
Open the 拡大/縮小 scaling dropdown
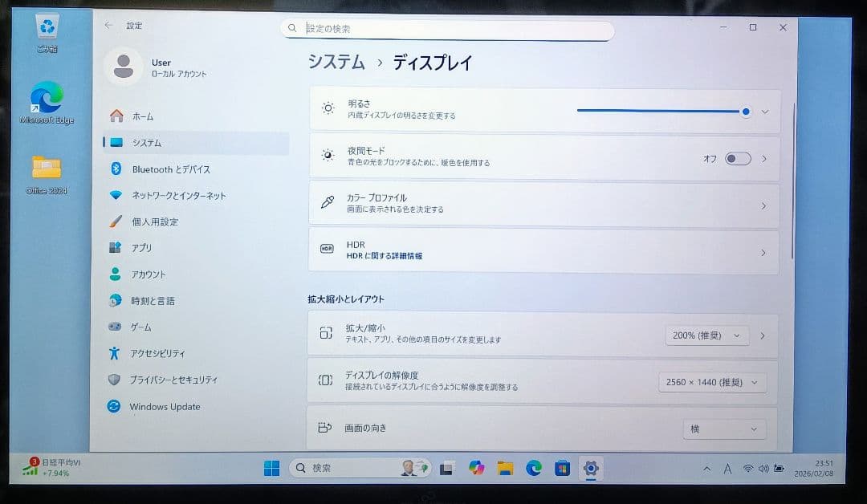(x=706, y=335)
